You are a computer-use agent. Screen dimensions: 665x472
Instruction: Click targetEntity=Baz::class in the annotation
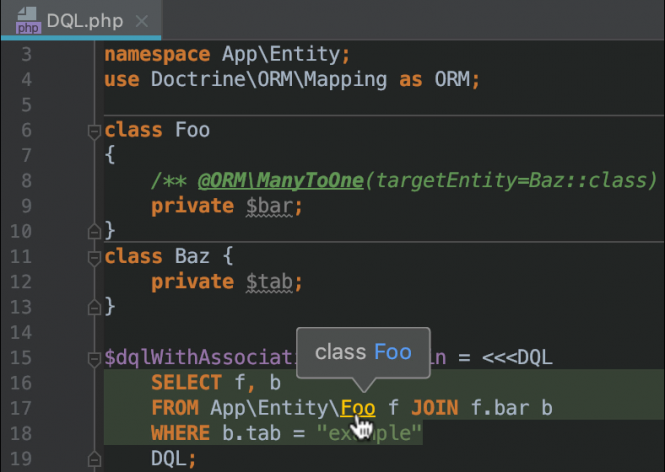tap(511, 181)
